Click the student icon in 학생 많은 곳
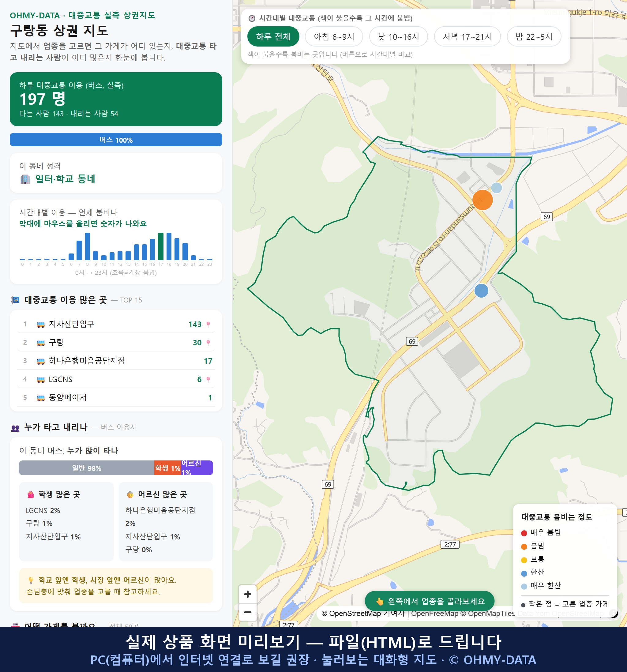The width and height of the screenshot is (627, 672). pyautogui.click(x=30, y=494)
